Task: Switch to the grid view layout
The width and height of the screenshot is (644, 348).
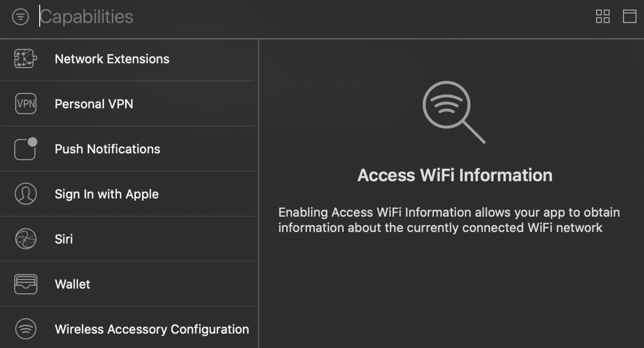Action: (x=603, y=17)
